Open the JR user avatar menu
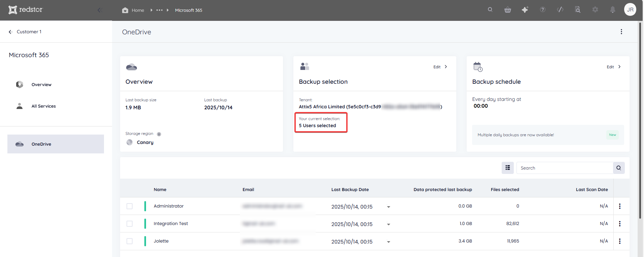The height and width of the screenshot is (257, 644). (x=630, y=10)
